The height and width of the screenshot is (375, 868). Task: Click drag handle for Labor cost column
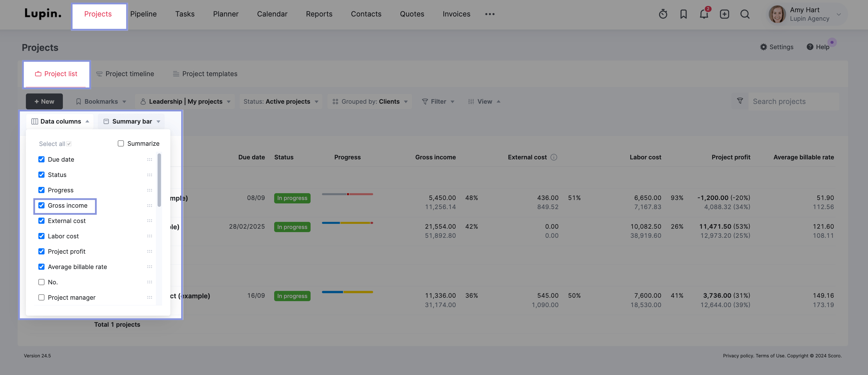(x=150, y=236)
